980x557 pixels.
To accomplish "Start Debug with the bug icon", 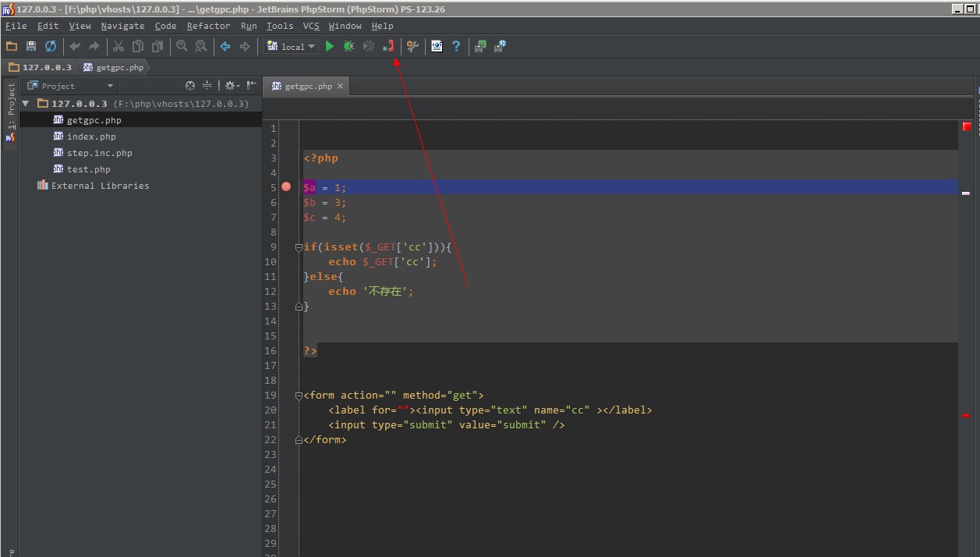I will pyautogui.click(x=349, y=47).
